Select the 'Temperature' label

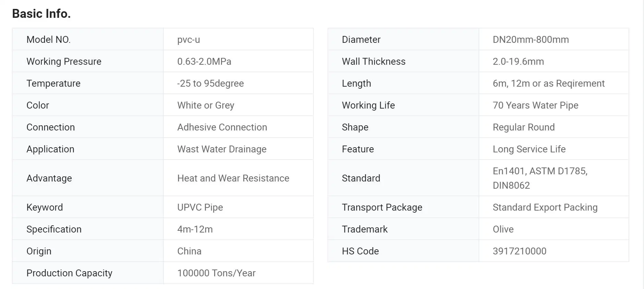[53, 83]
